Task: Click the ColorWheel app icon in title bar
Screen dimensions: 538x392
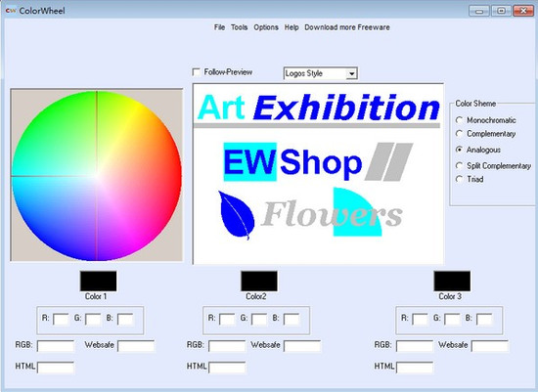Action: pyautogui.click(x=11, y=11)
